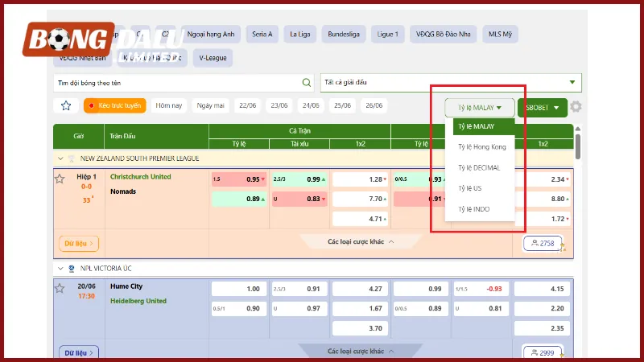Pick Christchurch handicap 1.5 odds 0.95
The width and height of the screenshot is (644, 362).
239,179
